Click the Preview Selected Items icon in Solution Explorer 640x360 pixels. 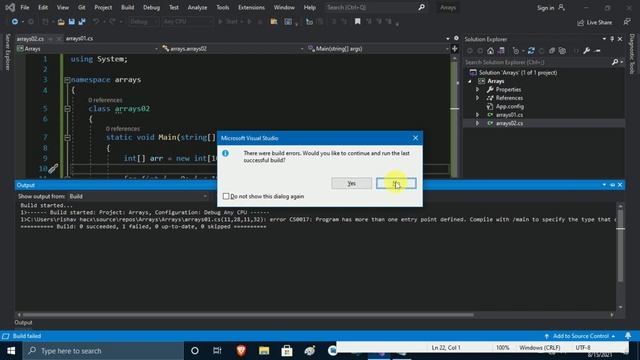coord(598,51)
